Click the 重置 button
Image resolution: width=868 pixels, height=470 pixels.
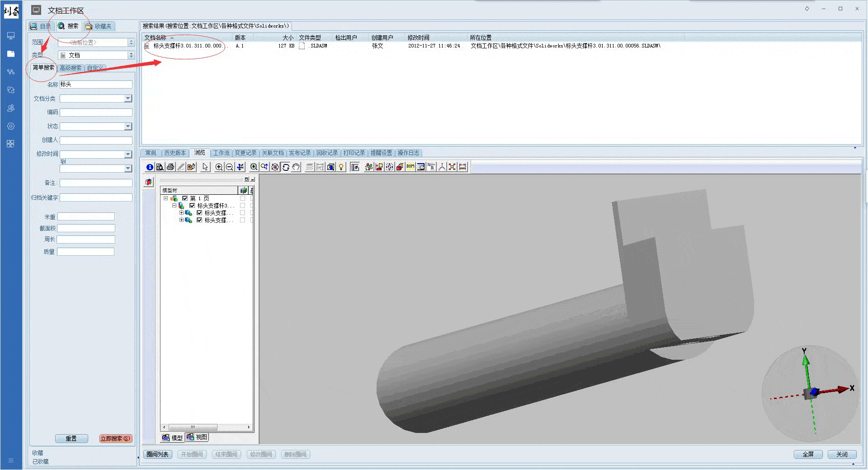click(71, 438)
